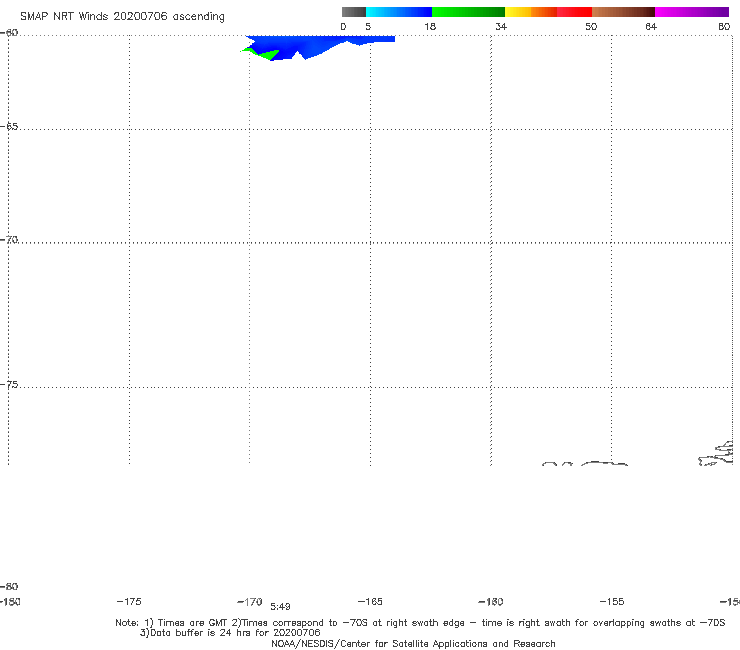This screenshot has height=650, width=740.
Task: Click the longitude label '-155'
Action: 612,601
